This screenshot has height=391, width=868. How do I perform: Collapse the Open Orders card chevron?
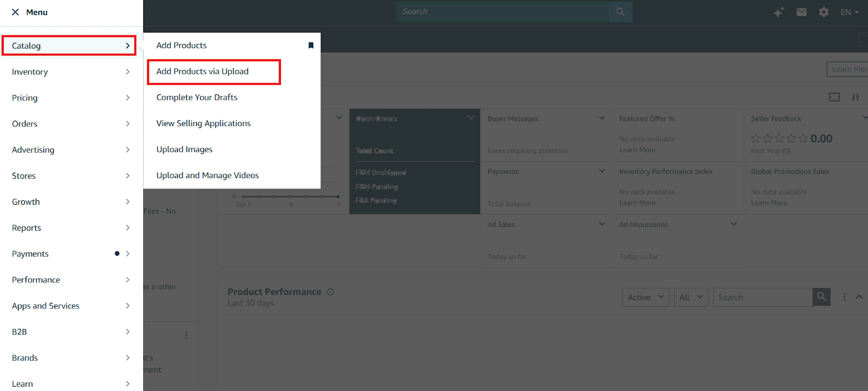click(x=471, y=117)
